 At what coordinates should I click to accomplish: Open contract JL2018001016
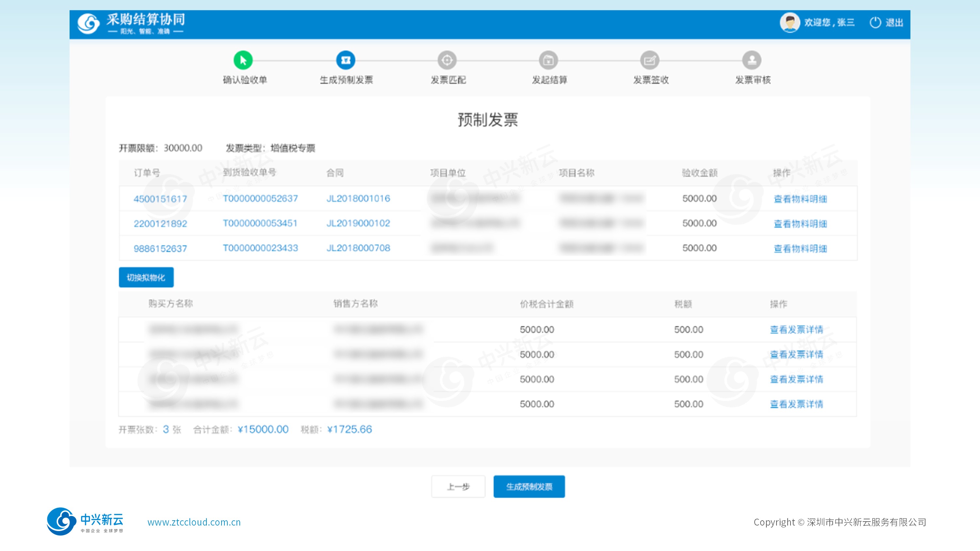(x=358, y=199)
